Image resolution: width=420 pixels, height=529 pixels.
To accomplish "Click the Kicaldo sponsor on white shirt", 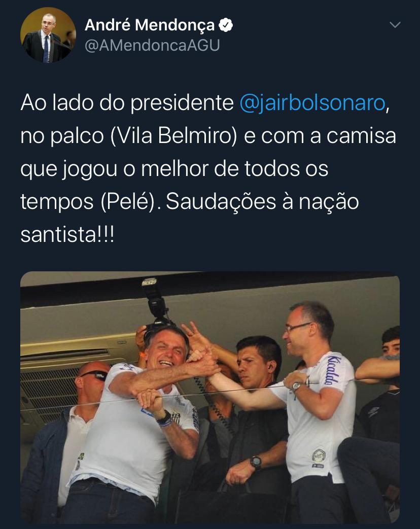I will (333, 369).
